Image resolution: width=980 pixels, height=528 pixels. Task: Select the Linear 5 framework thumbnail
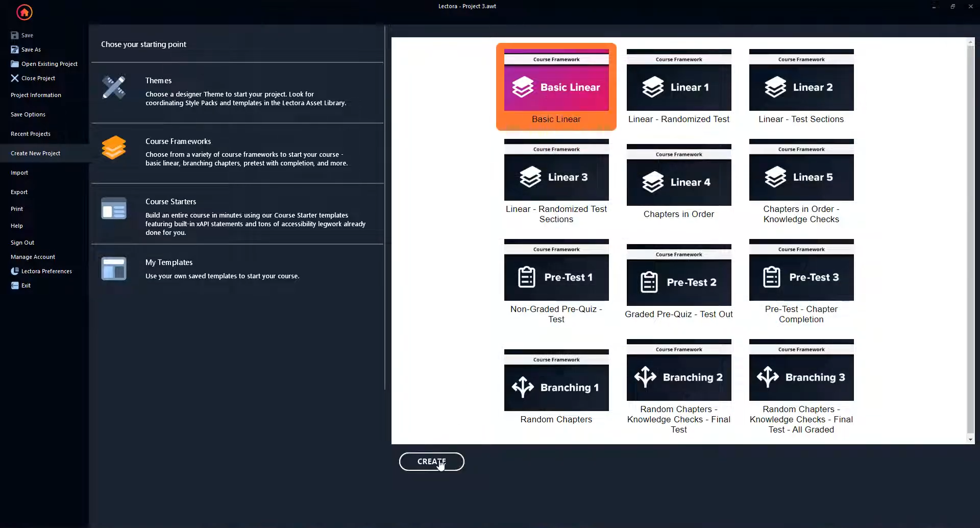[x=801, y=170]
